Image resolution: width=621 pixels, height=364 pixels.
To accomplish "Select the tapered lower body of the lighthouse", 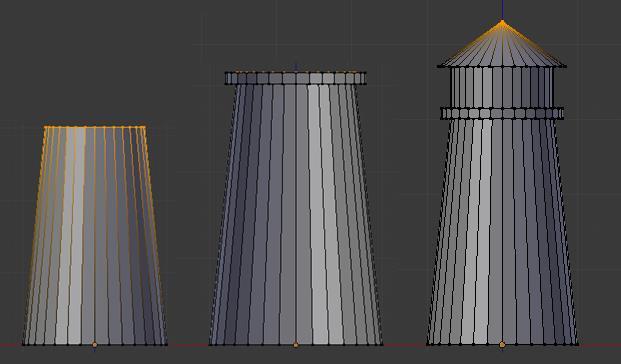I will [x=502, y=232].
